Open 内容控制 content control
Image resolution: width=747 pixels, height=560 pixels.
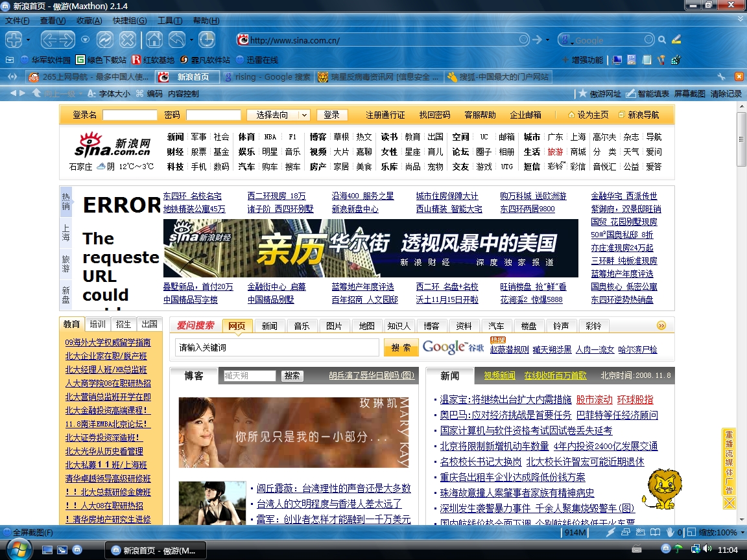click(x=184, y=94)
